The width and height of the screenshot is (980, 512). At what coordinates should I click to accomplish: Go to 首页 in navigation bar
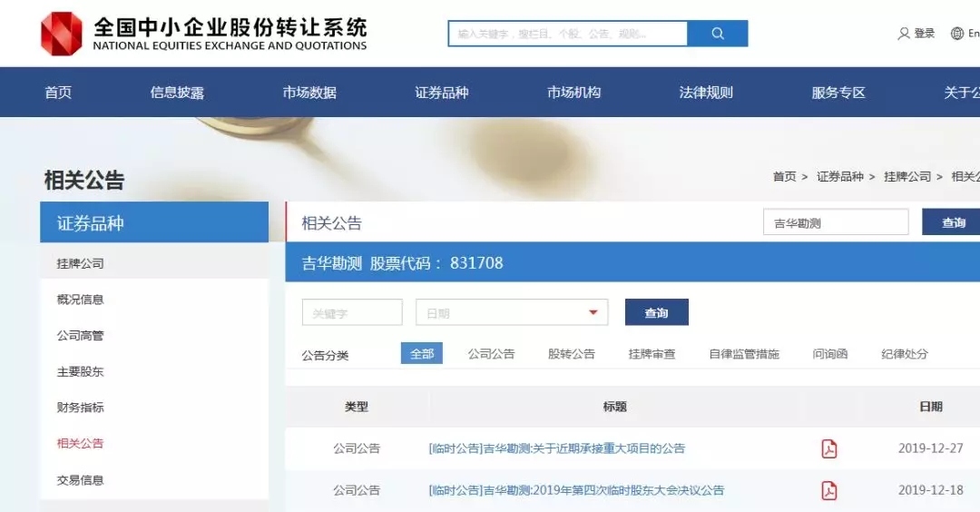(x=58, y=93)
